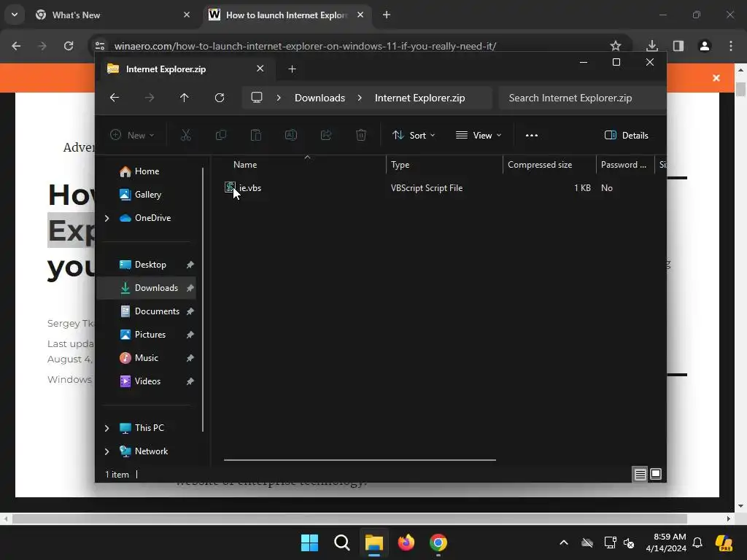Open Firefox from the taskbar
The height and width of the screenshot is (560, 747).
[x=406, y=542]
